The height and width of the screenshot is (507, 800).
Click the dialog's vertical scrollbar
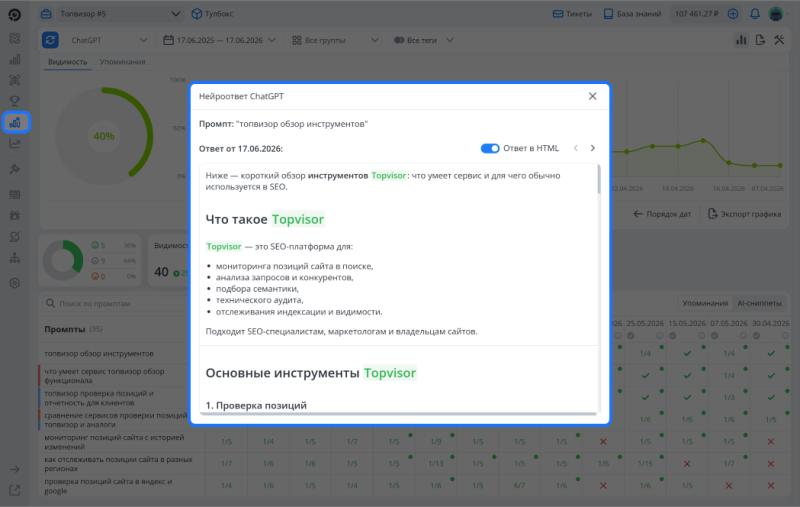coord(598,180)
